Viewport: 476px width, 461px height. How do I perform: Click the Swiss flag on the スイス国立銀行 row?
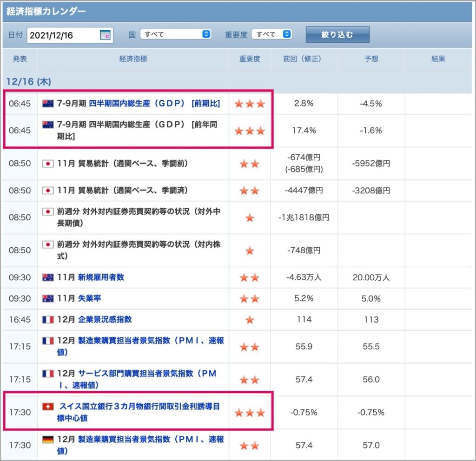pyautogui.click(x=48, y=406)
